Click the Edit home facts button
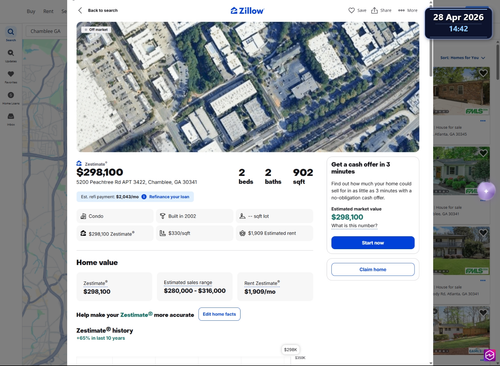 (219, 314)
